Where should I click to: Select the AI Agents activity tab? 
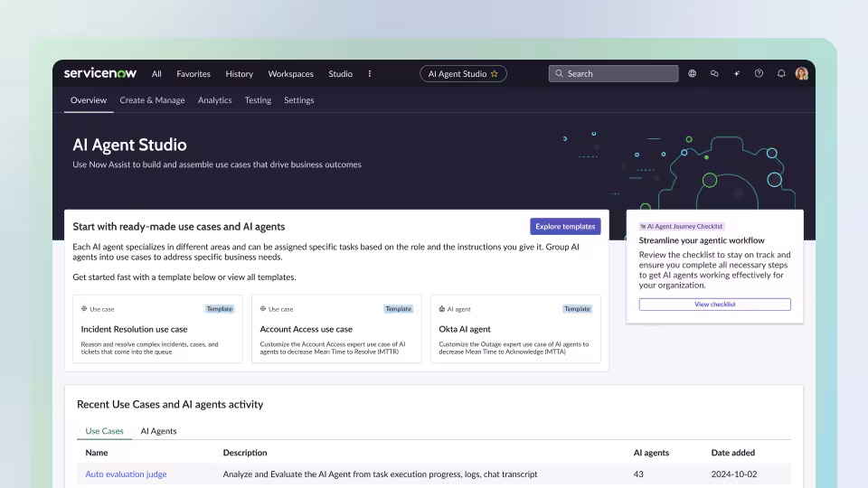(x=158, y=431)
